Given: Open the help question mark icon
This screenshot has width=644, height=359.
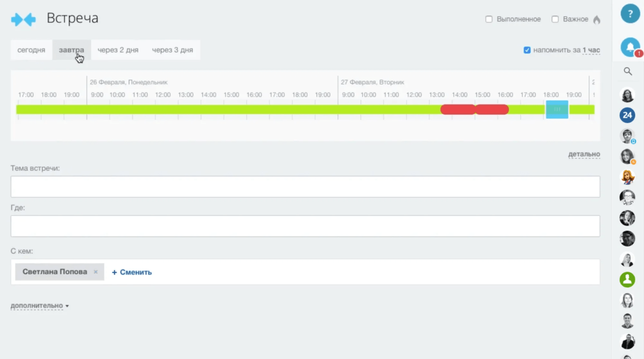Looking at the screenshot, I should (630, 14).
